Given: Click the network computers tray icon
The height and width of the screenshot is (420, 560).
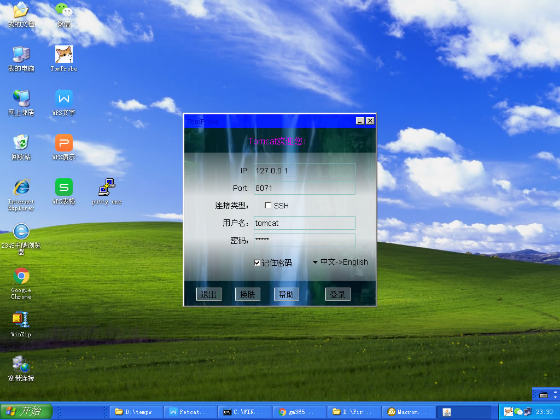Looking at the screenshot, I should pyautogui.click(x=527, y=412).
